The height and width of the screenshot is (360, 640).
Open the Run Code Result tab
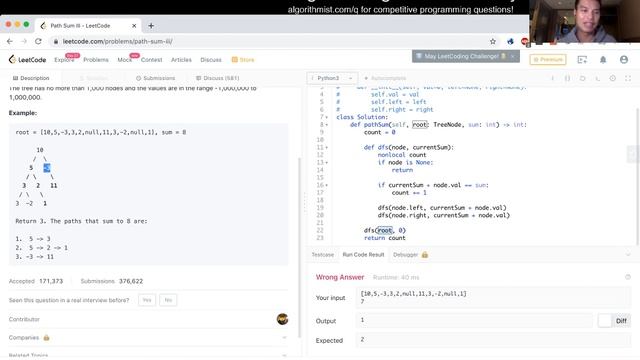coord(363,255)
